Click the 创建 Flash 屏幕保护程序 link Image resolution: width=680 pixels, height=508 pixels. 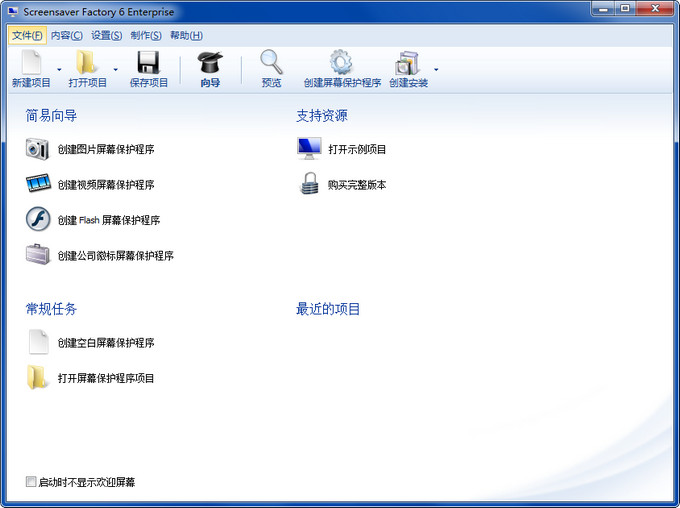tap(109, 220)
